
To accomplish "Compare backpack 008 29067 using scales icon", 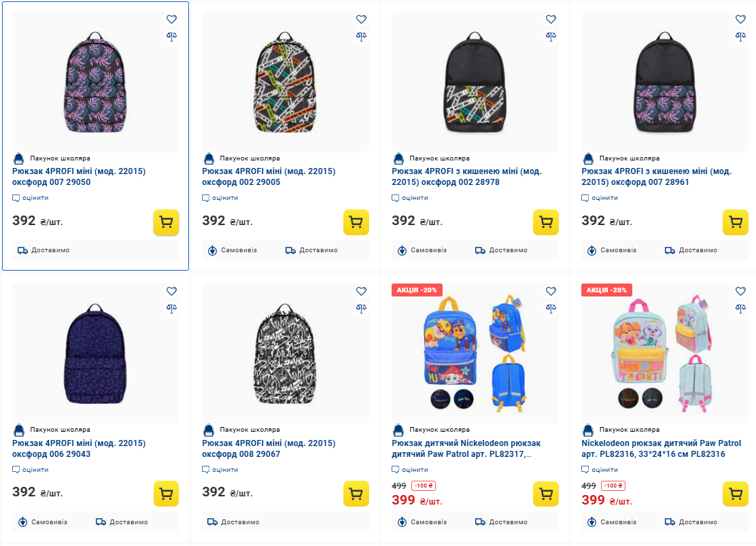I will 361,308.
